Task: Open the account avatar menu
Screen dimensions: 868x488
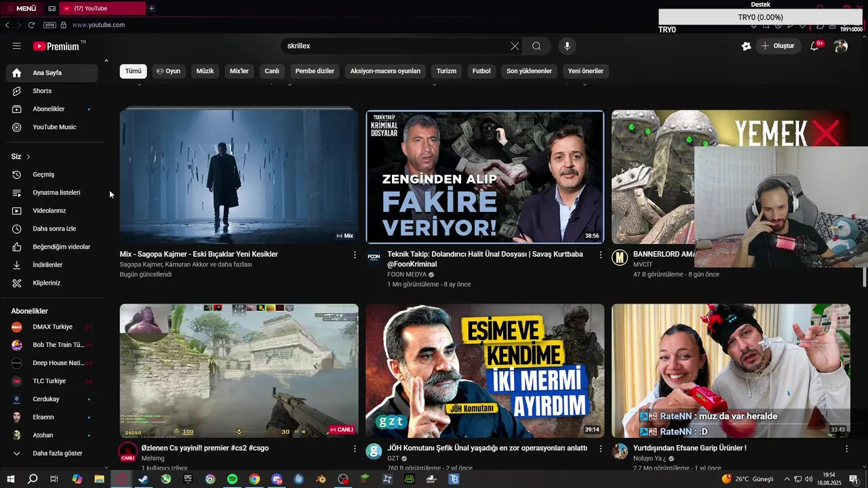Action: [x=841, y=46]
